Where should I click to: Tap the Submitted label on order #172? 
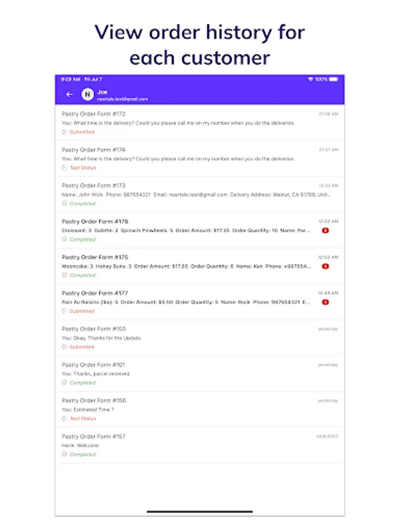coord(82,132)
